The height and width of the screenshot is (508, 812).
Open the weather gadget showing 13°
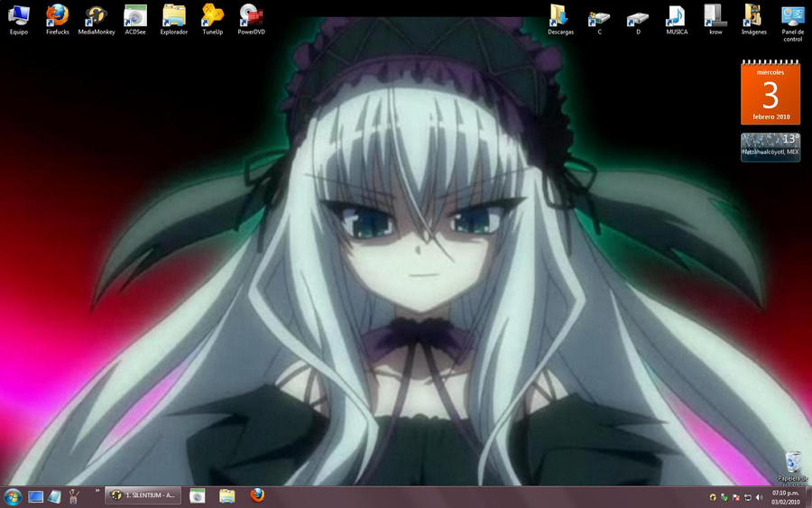(770, 146)
